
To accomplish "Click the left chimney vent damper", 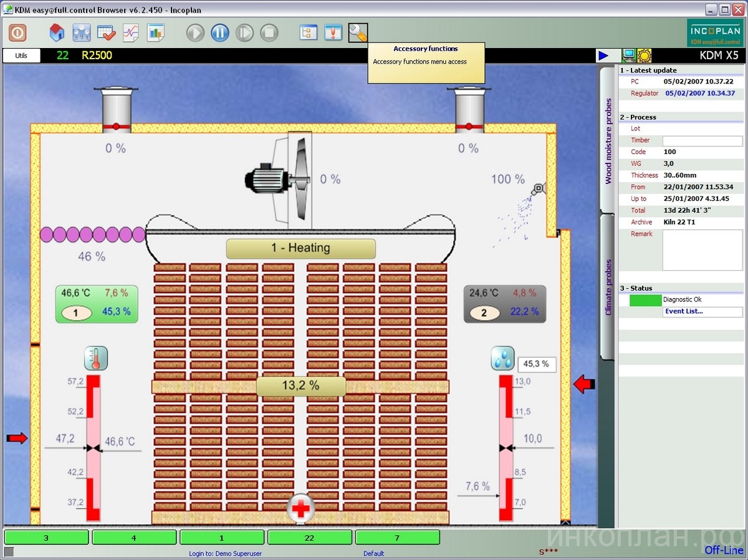I will [x=117, y=110].
